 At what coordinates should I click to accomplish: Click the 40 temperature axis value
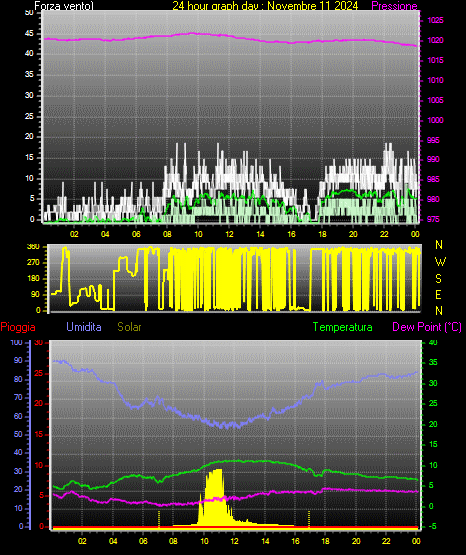(433, 342)
